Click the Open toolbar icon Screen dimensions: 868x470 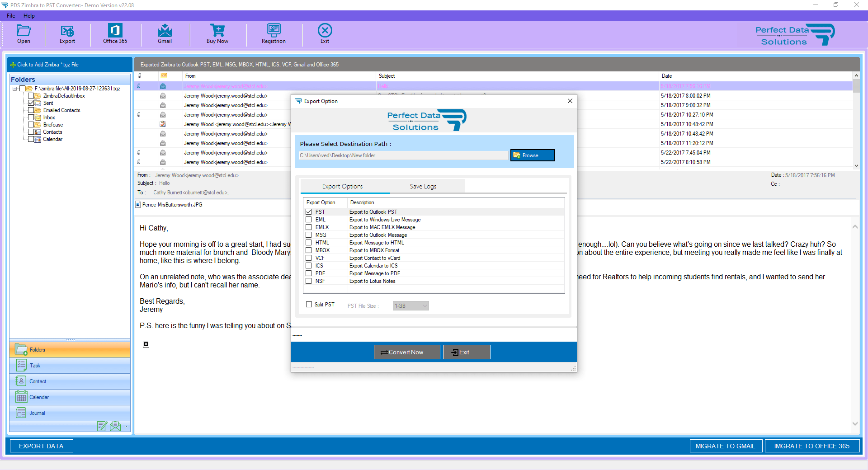tap(24, 30)
